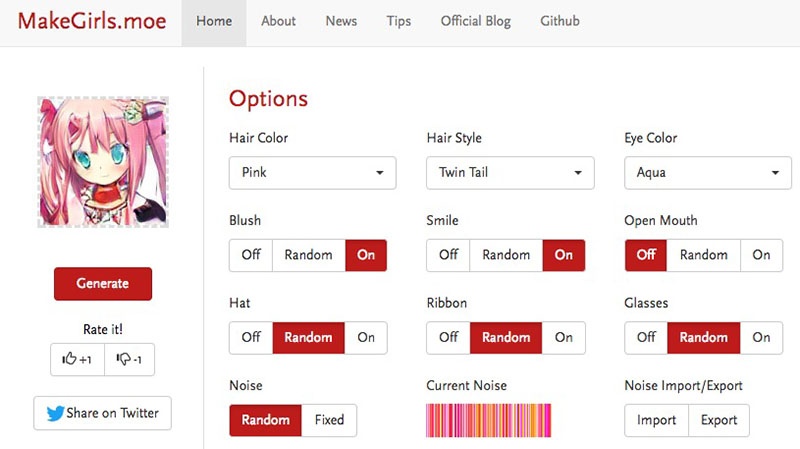Go to the About tab

coord(278,21)
